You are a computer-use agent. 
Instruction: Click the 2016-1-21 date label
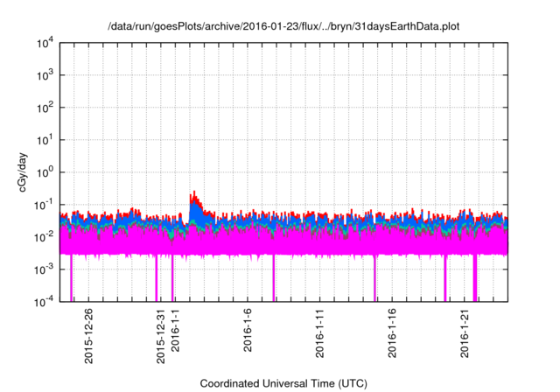coord(465,333)
